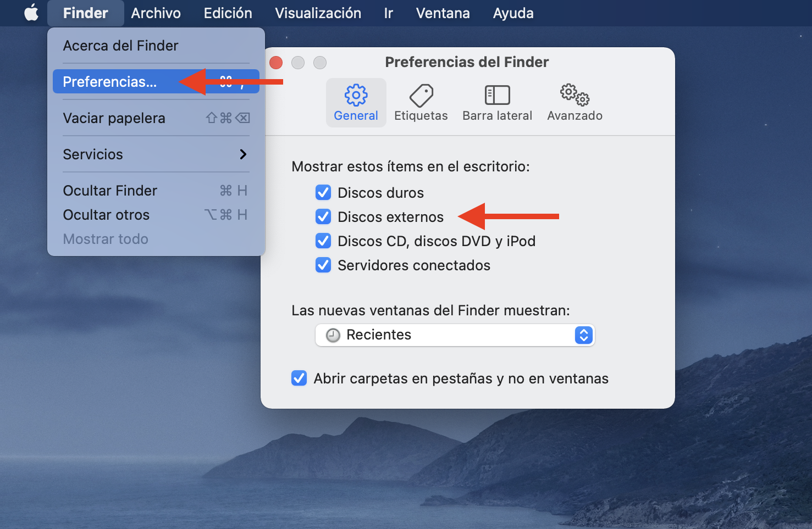Viewport: 812px width, 529px height.
Task: Click the Preferencias del Finder title text
Action: point(467,62)
